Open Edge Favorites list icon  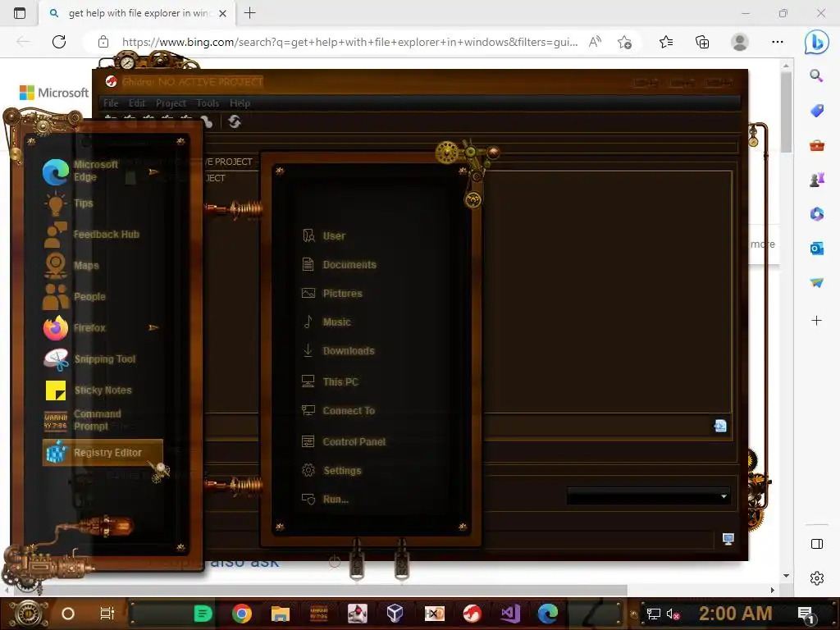pos(666,42)
